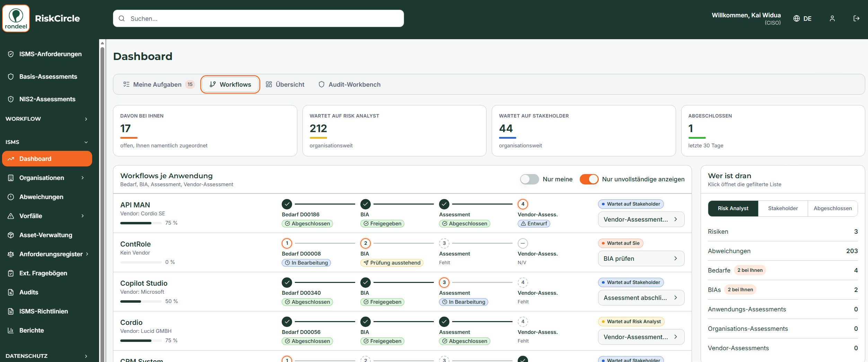The image size is (868, 362).
Task: Expand the DATENSCHUTZ sidebar section
Action: [47, 356]
